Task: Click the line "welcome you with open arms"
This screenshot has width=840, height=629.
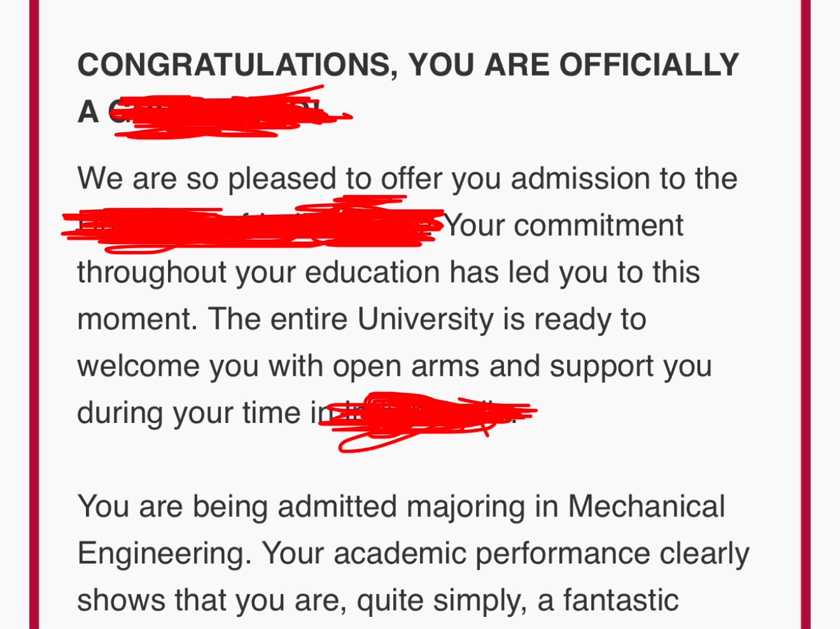Action: 395,367
